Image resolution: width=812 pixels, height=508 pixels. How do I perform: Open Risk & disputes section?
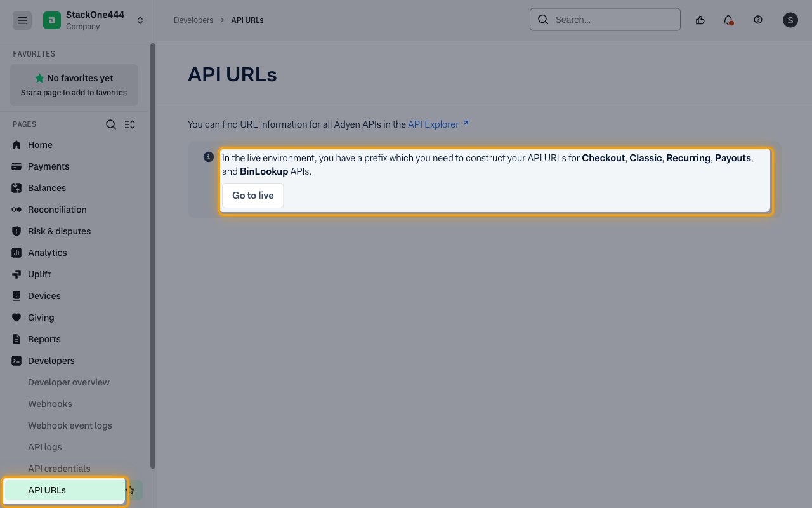point(59,231)
